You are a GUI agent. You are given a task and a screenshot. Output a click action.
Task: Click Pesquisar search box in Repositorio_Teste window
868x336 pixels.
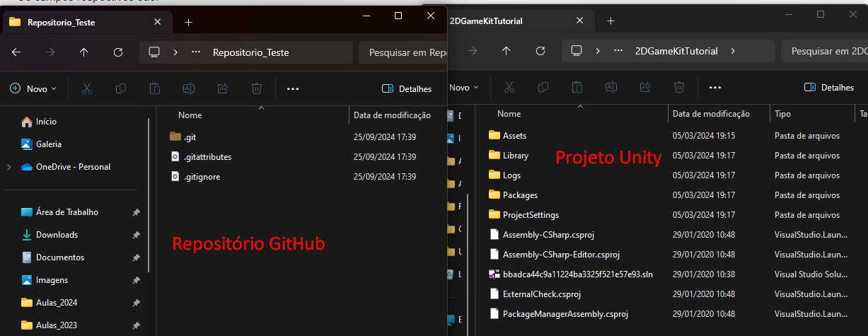click(x=403, y=52)
